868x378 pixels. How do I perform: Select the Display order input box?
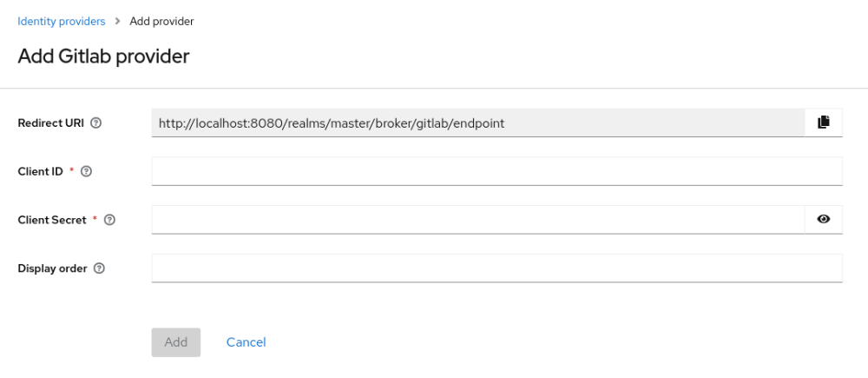(496, 269)
